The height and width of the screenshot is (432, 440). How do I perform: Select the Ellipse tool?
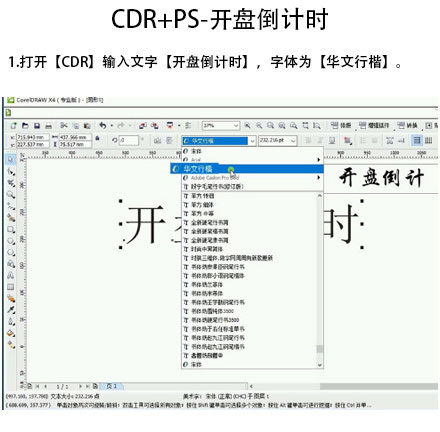(11, 241)
